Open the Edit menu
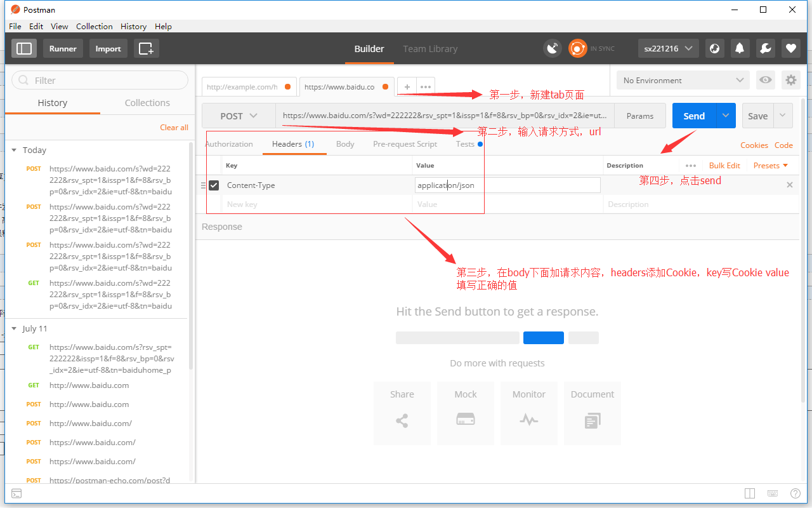 (36, 26)
